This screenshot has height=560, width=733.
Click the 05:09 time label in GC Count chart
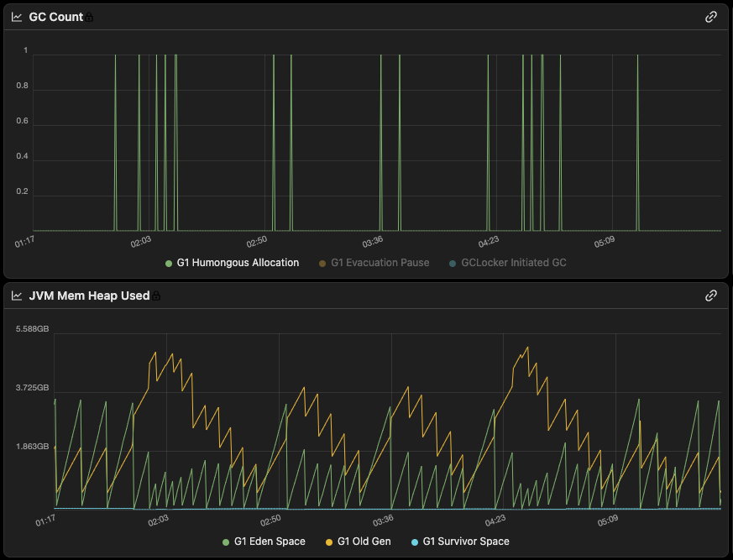tap(605, 242)
